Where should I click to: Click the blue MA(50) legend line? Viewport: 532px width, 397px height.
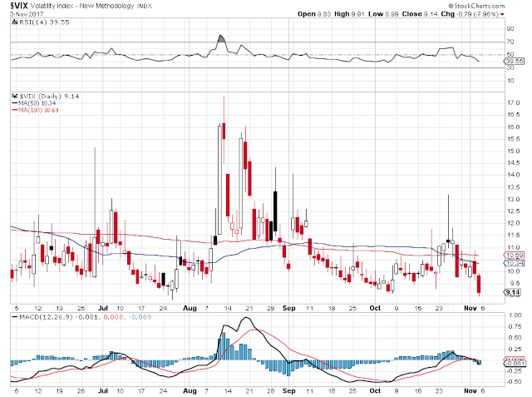15,103
